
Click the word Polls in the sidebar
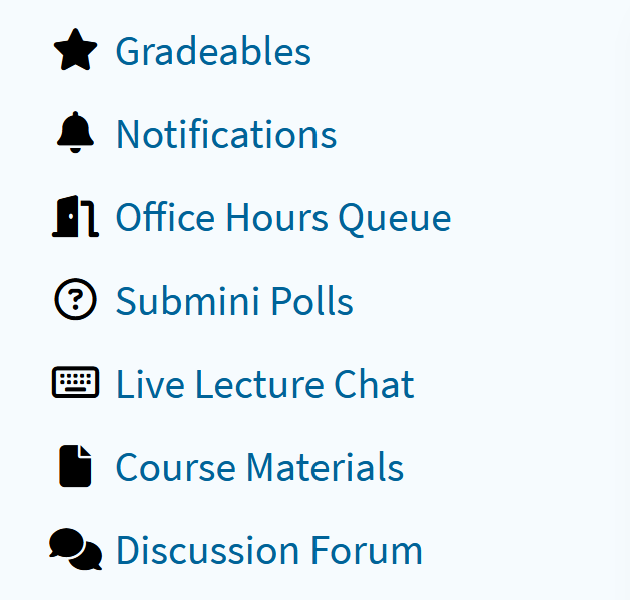pyautogui.click(x=312, y=301)
